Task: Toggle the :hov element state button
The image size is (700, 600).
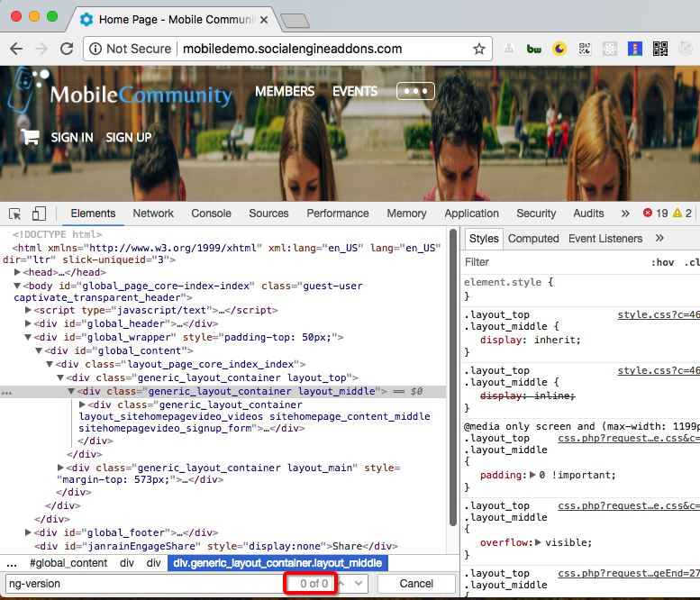Action: tap(662, 262)
